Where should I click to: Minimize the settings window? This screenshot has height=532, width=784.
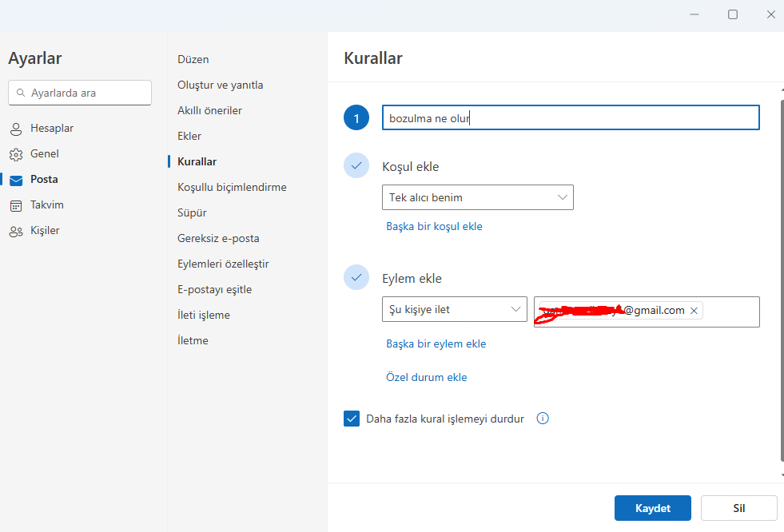coord(694,14)
